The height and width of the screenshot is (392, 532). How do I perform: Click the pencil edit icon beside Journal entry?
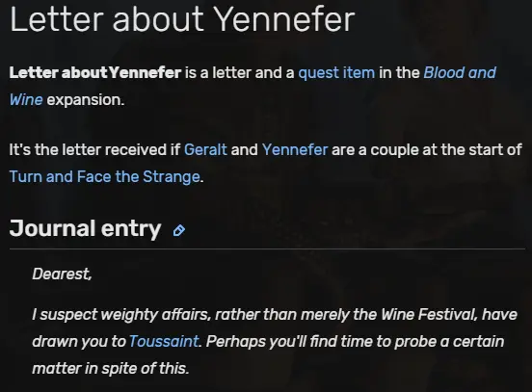tap(179, 230)
